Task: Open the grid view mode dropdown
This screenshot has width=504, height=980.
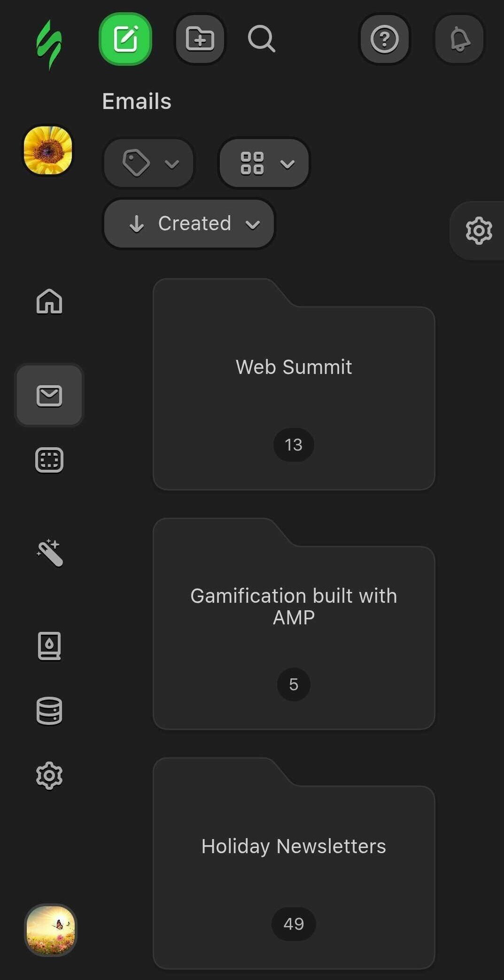Action: 264,163
